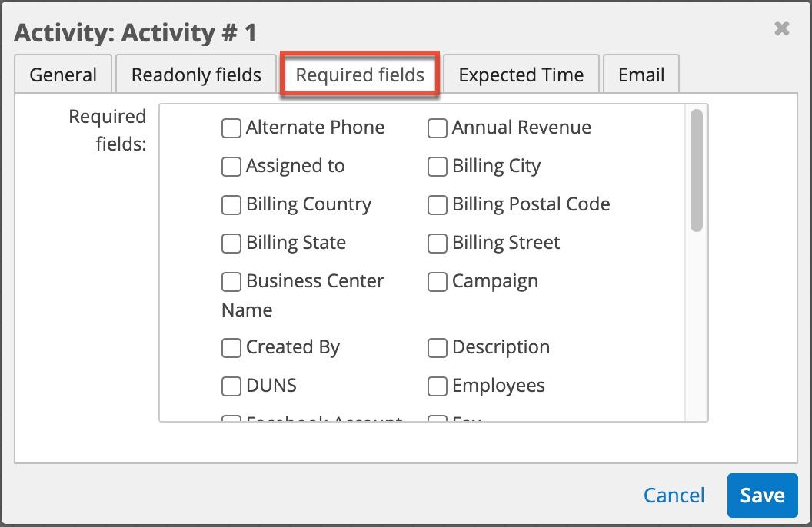Image resolution: width=812 pixels, height=527 pixels.
Task: Click the required fields list scrollbar
Action: click(697, 171)
